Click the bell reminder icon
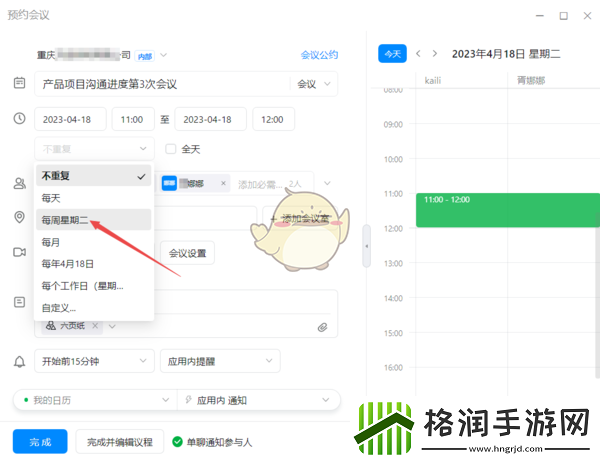 [20, 361]
